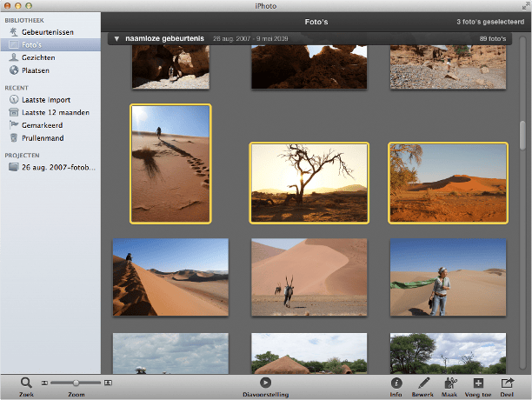Open the Maak menu icon
Viewport: 532px width, 400px height.
pyautogui.click(x=450, y=383)
